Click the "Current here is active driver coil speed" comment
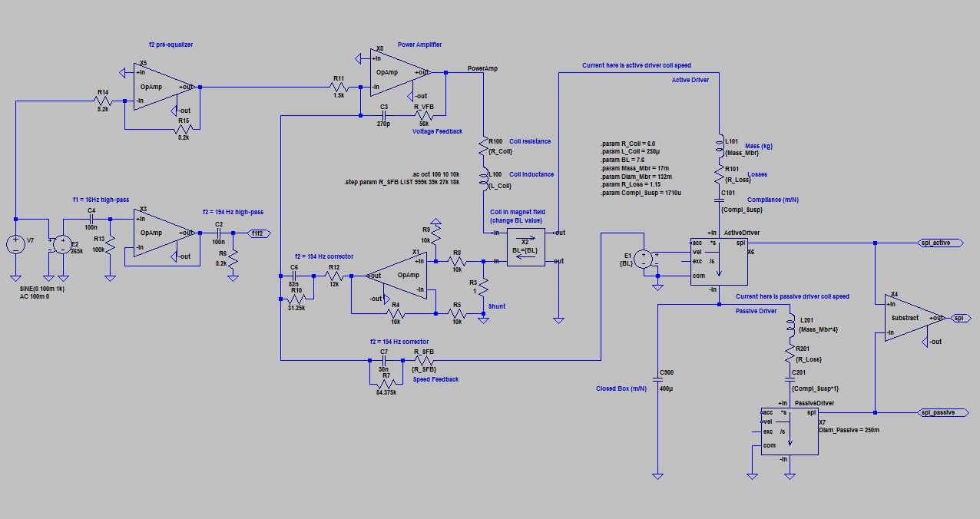Viewport: 980px width, 519px height. coord(636,66)
